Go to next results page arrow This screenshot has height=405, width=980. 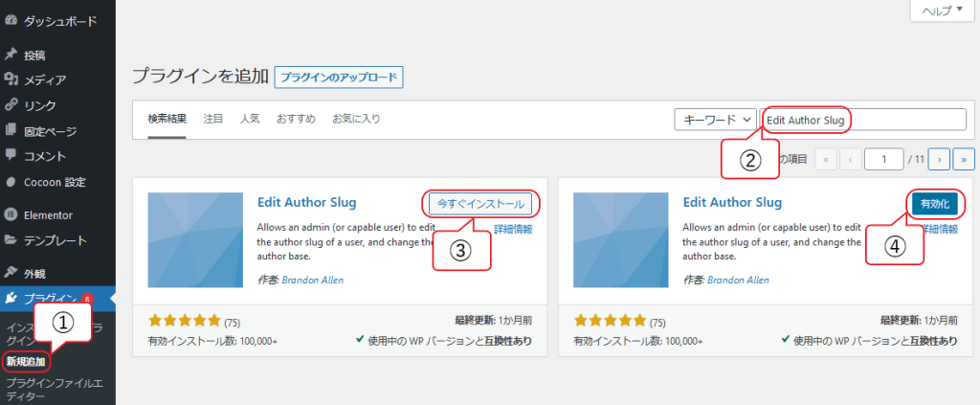click(940, 159)
